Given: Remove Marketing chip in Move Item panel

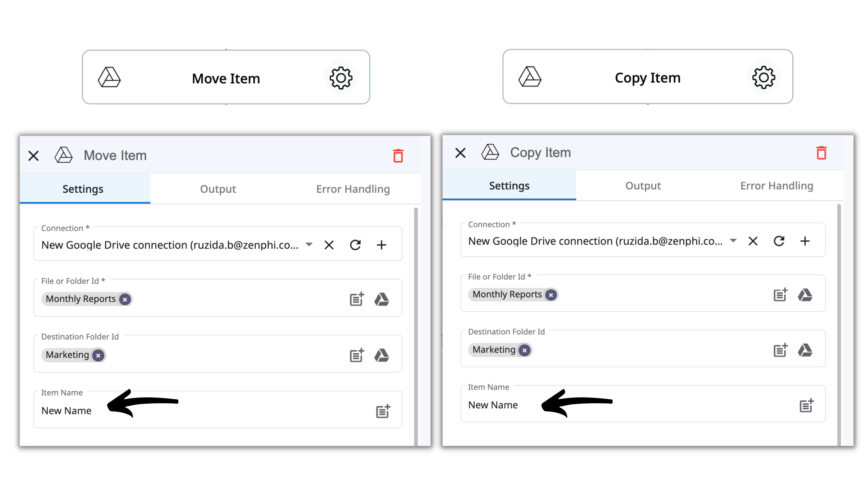Looking at the screenshot, I should coord(98,355).
